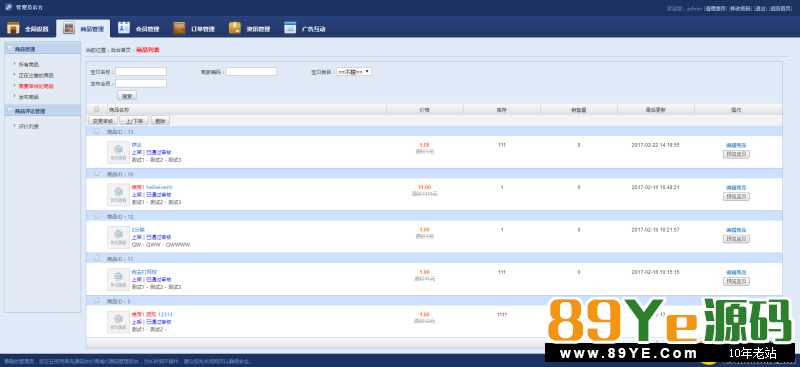Open the blue edit link for the first product
Screen dimensions: 800x367
click(736, 145)
